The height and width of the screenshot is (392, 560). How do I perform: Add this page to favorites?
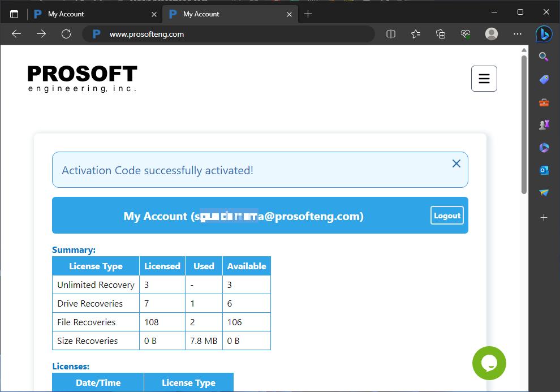click(x=416, y=34)
